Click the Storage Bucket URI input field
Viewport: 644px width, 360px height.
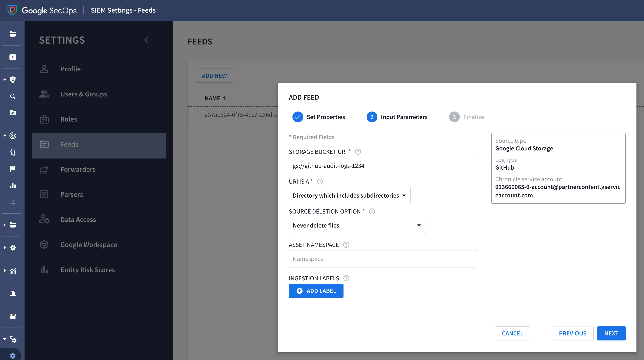383,166
